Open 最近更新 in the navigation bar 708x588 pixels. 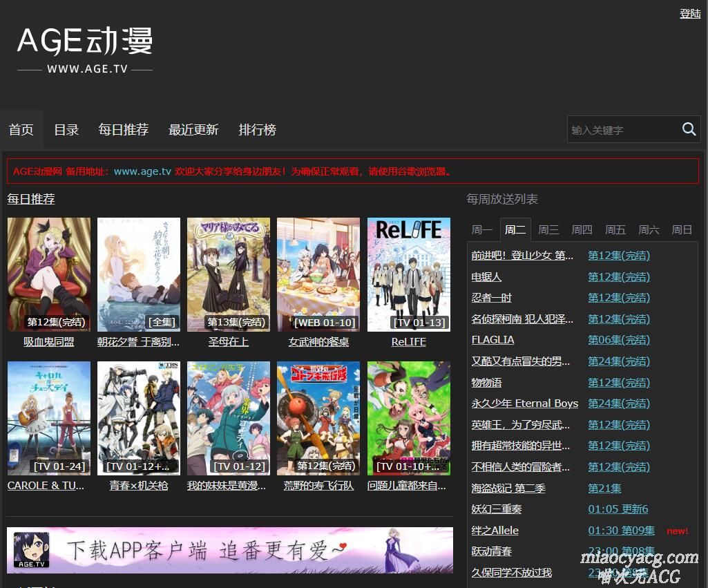point(193,130)
